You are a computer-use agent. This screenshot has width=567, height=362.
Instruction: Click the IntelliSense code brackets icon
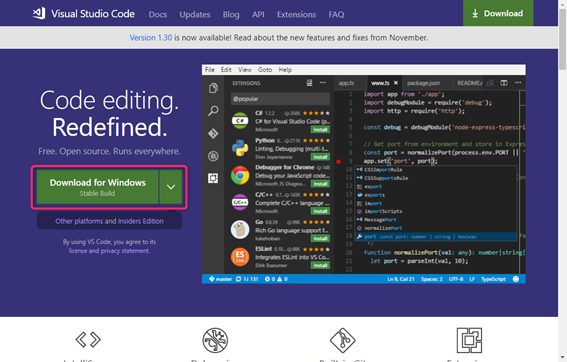[88, 340]
